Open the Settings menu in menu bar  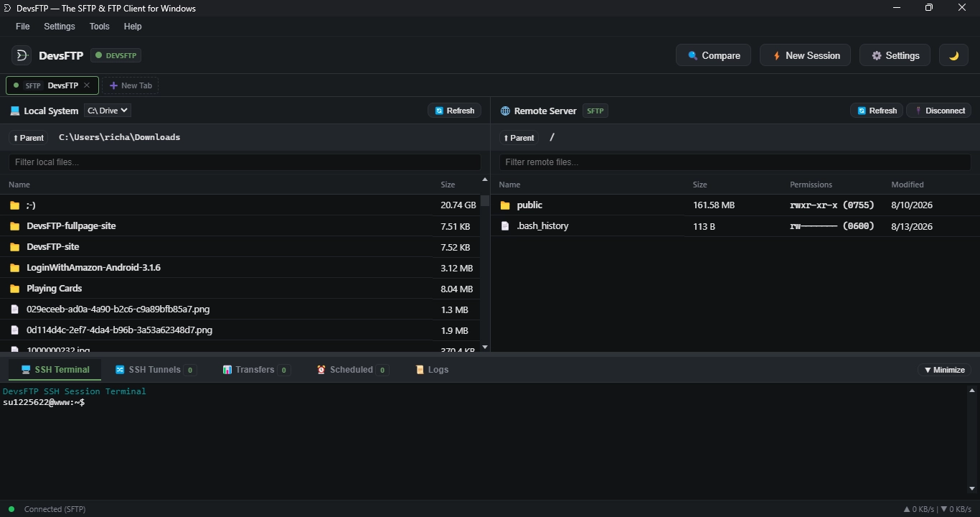(x=60, y=26)
